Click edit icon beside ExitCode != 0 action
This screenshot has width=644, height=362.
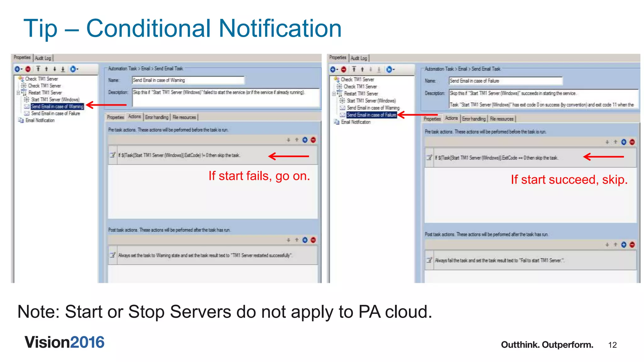pos(113,155)
